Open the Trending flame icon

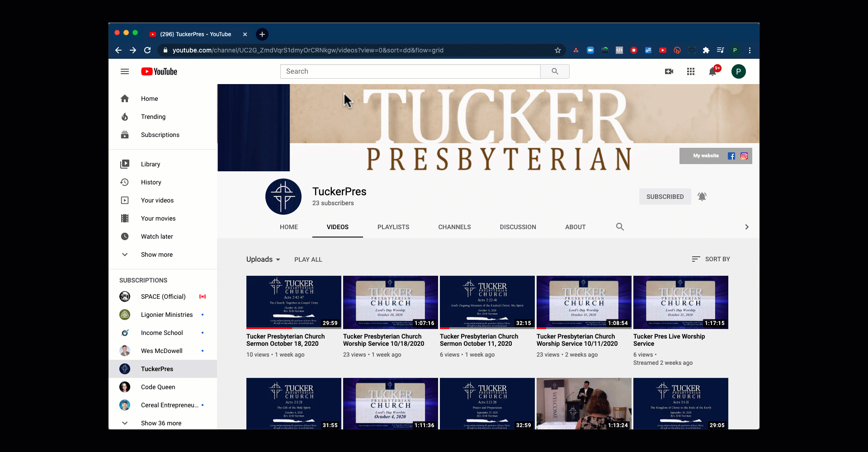click(x=125, y=117)
